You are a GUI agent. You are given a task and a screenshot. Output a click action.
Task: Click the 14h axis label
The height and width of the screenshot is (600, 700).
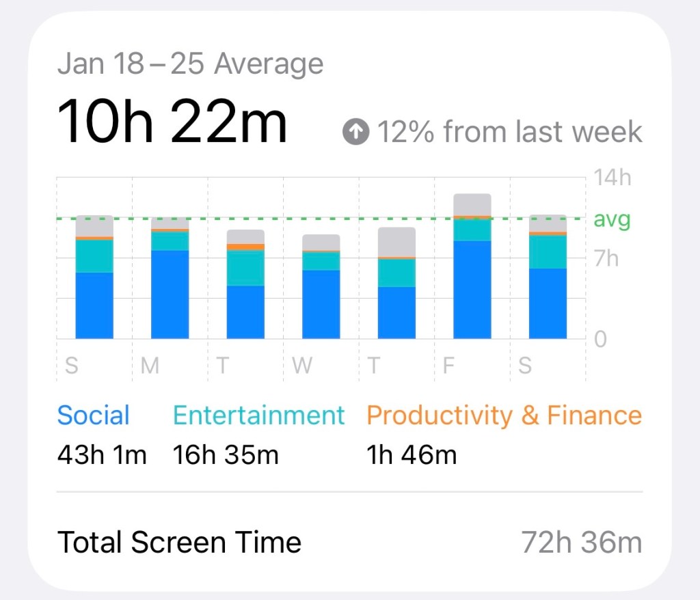click(612, 178)
